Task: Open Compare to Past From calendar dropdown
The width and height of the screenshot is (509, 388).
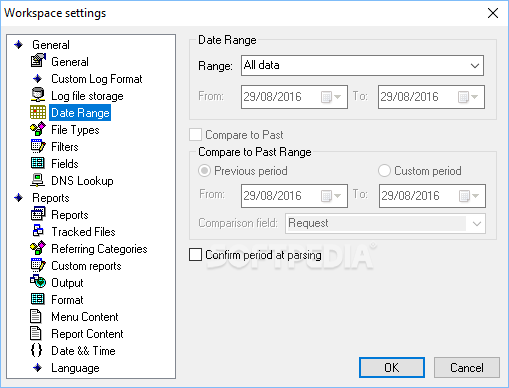Action: 331,196
